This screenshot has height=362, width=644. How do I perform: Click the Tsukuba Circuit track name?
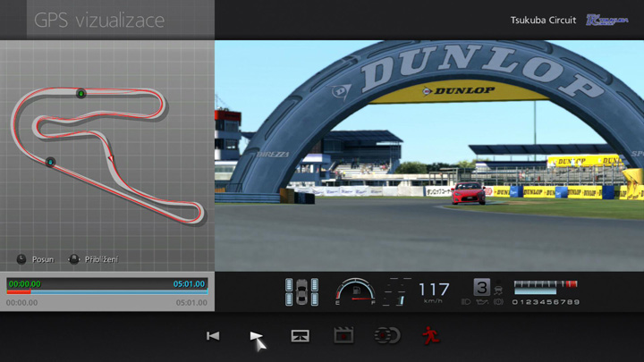click(543, 20)
